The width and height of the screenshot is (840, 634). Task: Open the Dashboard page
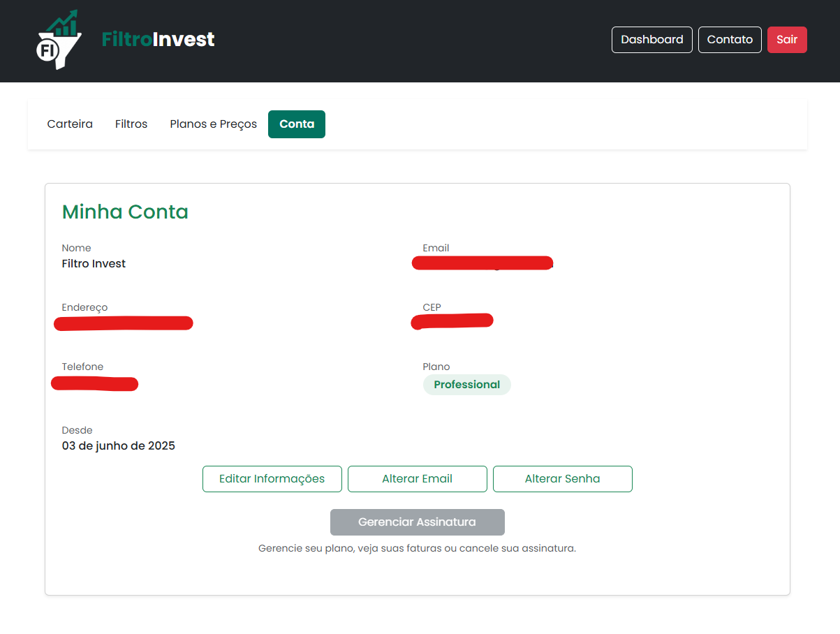pos(651,40)
